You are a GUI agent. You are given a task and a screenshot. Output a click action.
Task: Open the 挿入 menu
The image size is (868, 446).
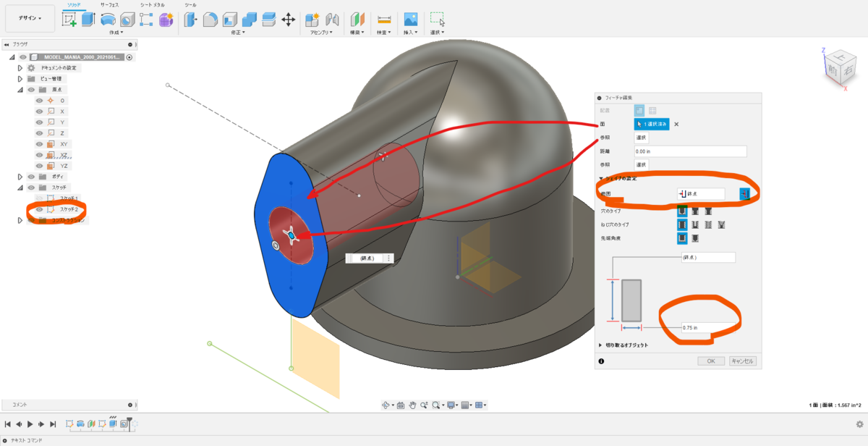coord(411,33)
